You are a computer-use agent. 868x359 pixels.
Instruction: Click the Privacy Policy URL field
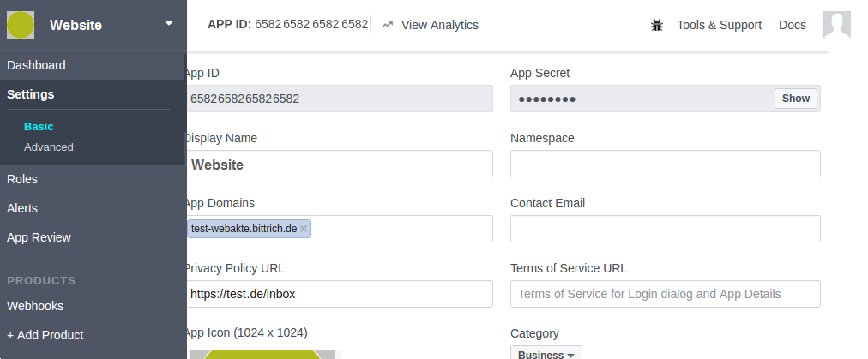pos(340,294)
